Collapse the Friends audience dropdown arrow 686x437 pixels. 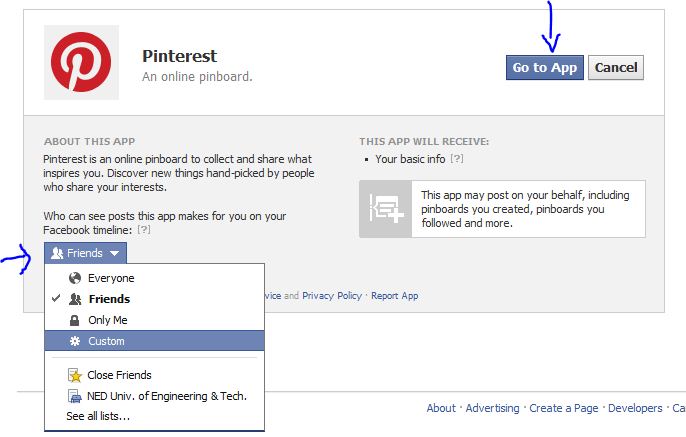point(115,253)
